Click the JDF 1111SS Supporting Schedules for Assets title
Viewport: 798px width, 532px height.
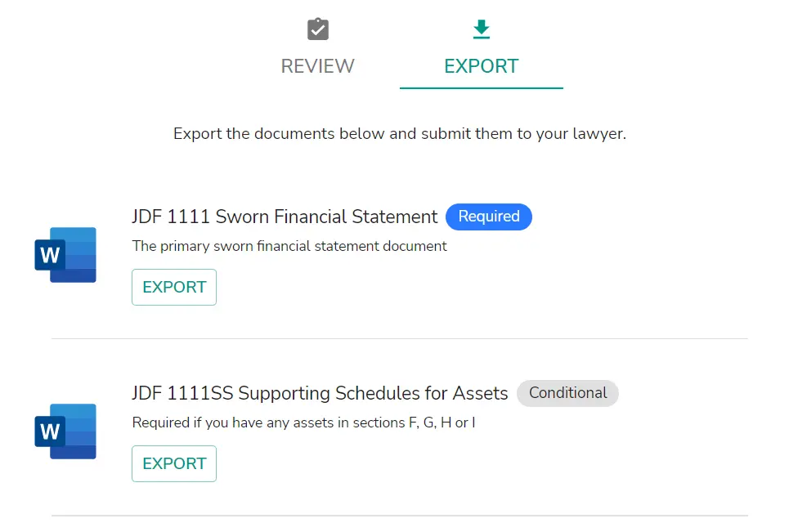pos(320,393)
